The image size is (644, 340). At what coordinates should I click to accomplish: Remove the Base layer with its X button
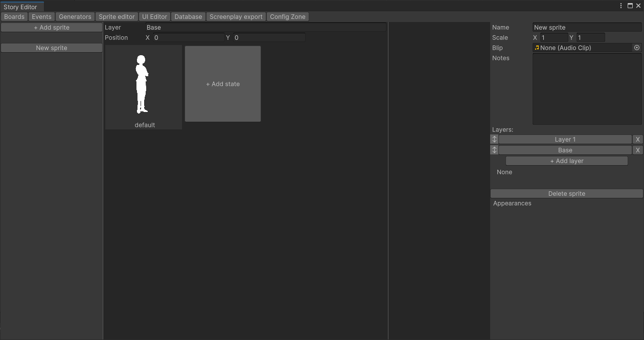(637, 150)
